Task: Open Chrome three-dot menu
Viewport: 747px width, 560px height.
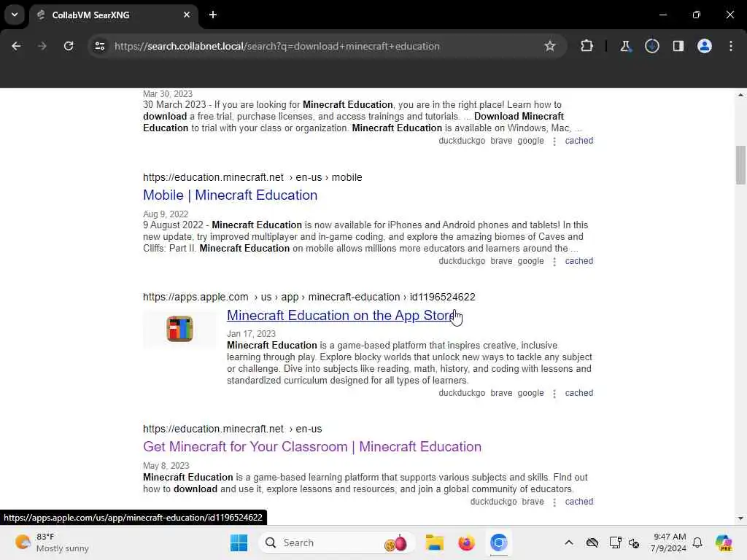Action: point(731,46)
